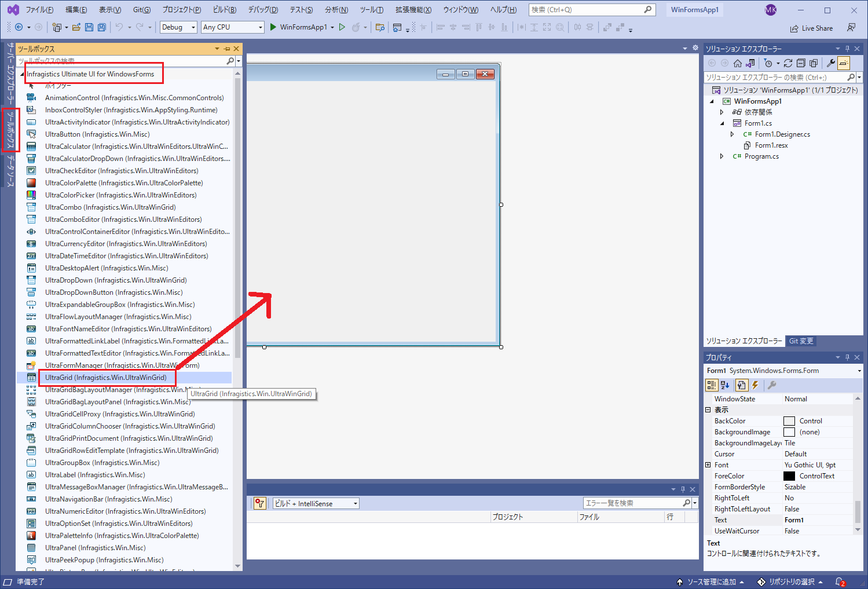Screen dimensions: 868x589
Task: Collapse all items in Solution Explorer
Action: tap(801, 63)
